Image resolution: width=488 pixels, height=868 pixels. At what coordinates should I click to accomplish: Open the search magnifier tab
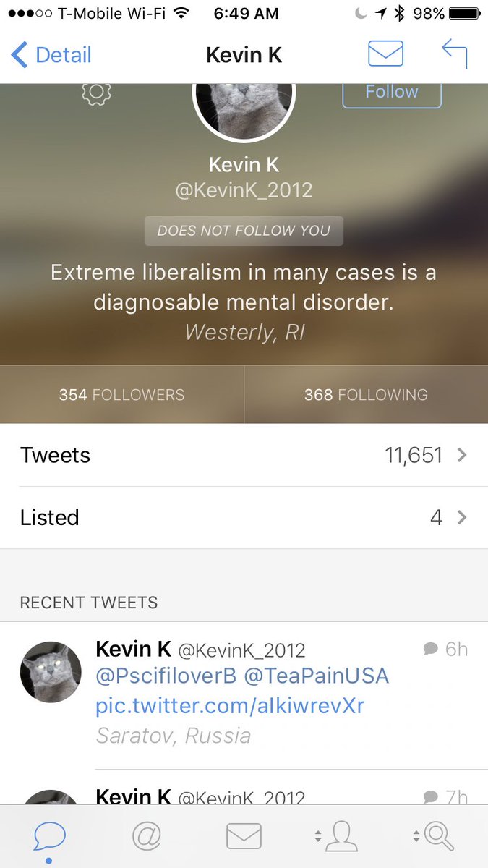pos(434,836)
